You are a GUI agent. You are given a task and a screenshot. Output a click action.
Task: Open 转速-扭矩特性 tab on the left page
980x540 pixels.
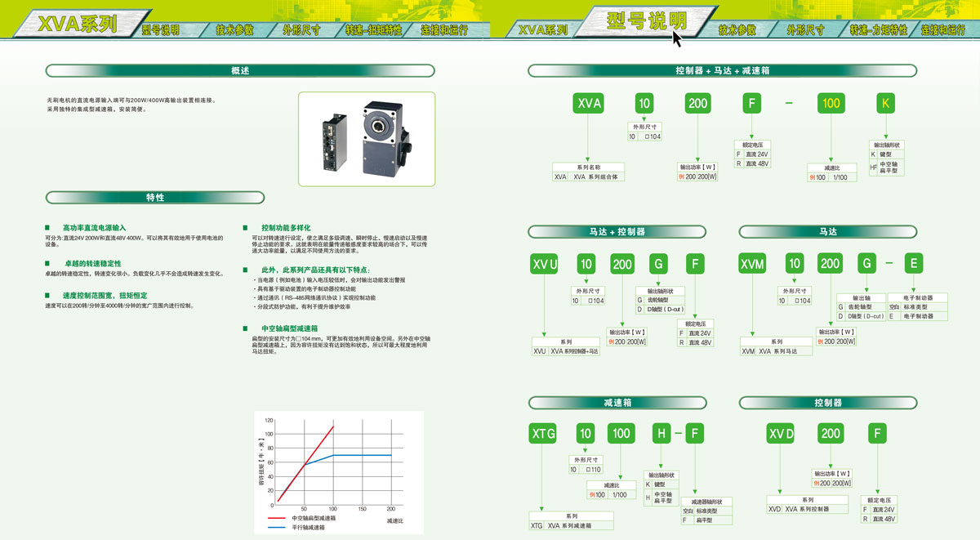373,30
